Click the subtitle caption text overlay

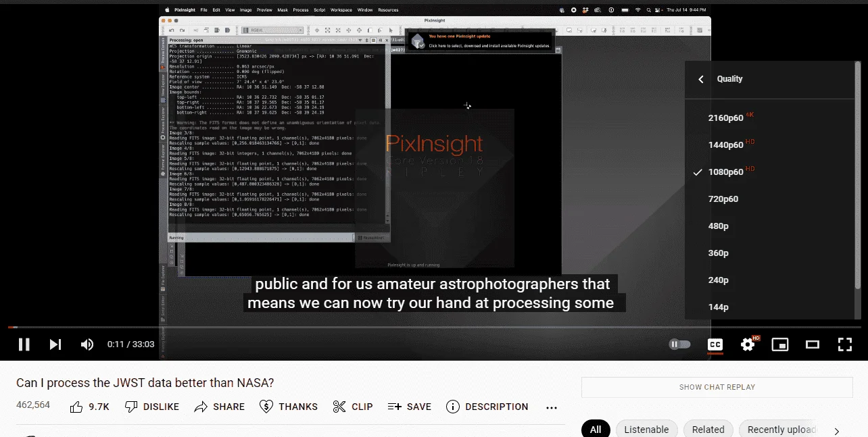coord(434,293)
